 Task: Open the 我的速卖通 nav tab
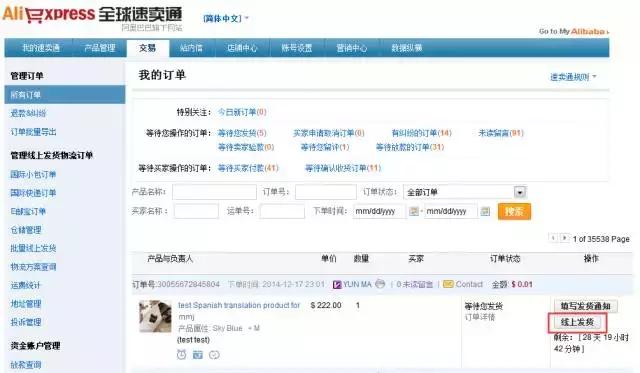40,48
